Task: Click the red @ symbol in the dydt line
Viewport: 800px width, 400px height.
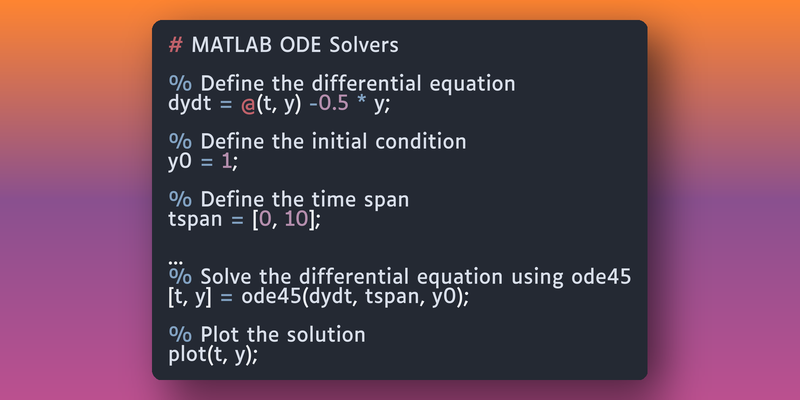Action: click(233, 101)
